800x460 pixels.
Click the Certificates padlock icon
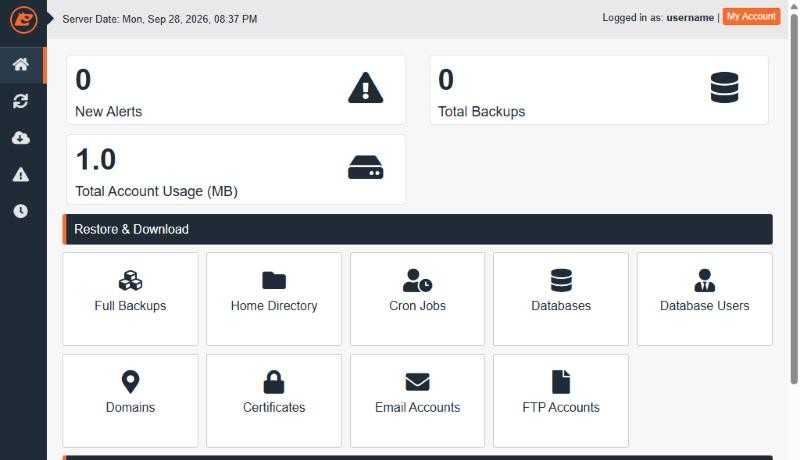[x=274, y=381]
